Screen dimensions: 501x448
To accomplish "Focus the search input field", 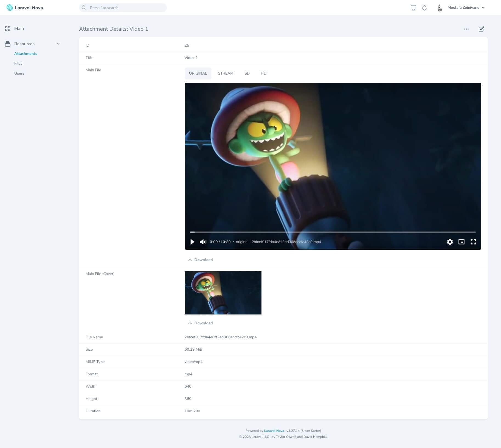I will pos(126,8).
